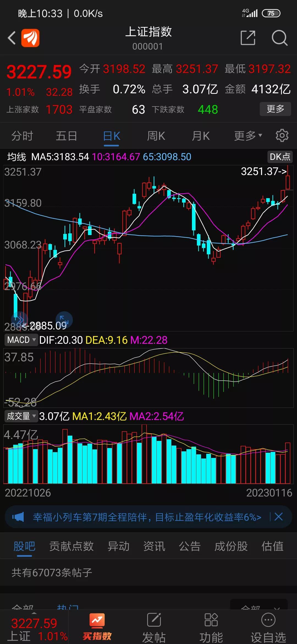Toggle the DK点 indicator
The width and height of the screenshot is (297, 644).
coord(280,157)
